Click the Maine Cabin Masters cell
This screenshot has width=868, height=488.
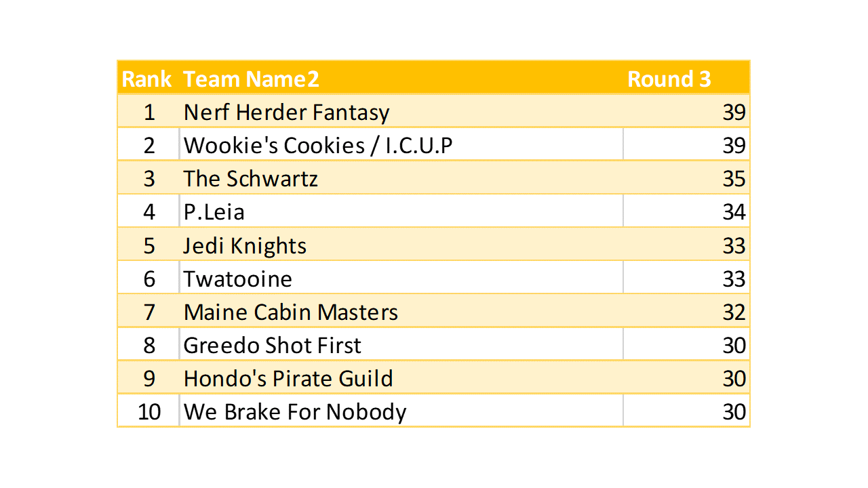click(290, 312)
